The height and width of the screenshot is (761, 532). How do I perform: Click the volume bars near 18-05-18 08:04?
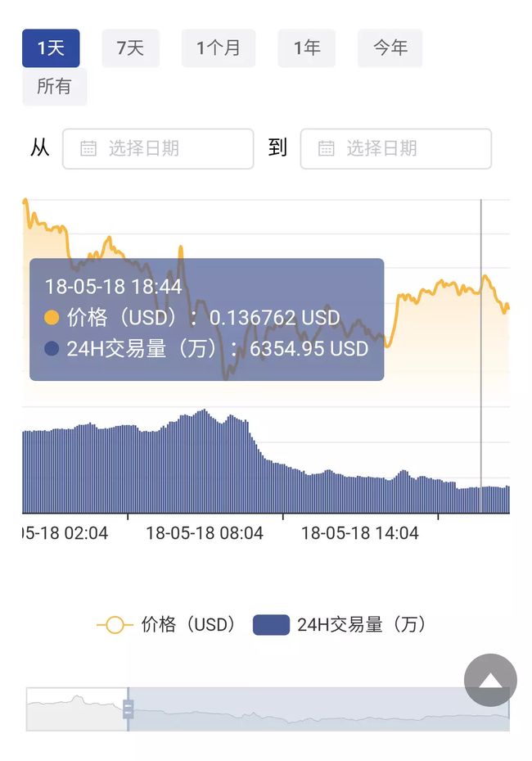point(205,461)
